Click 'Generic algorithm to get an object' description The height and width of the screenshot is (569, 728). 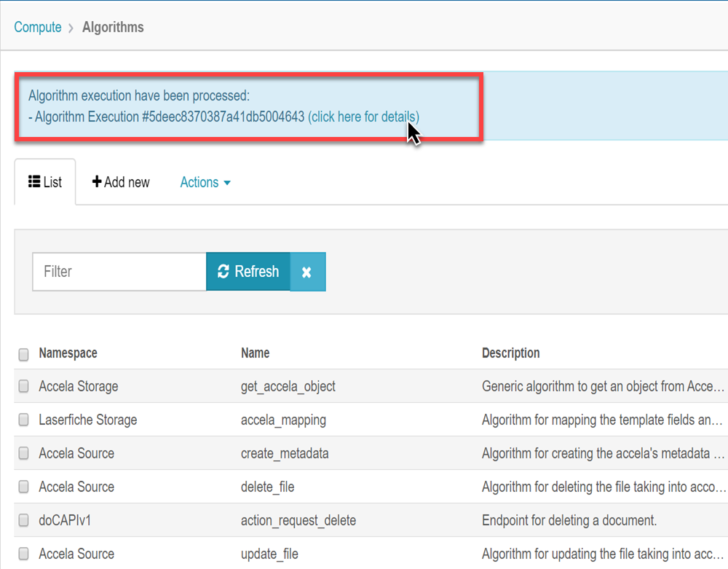603,386
